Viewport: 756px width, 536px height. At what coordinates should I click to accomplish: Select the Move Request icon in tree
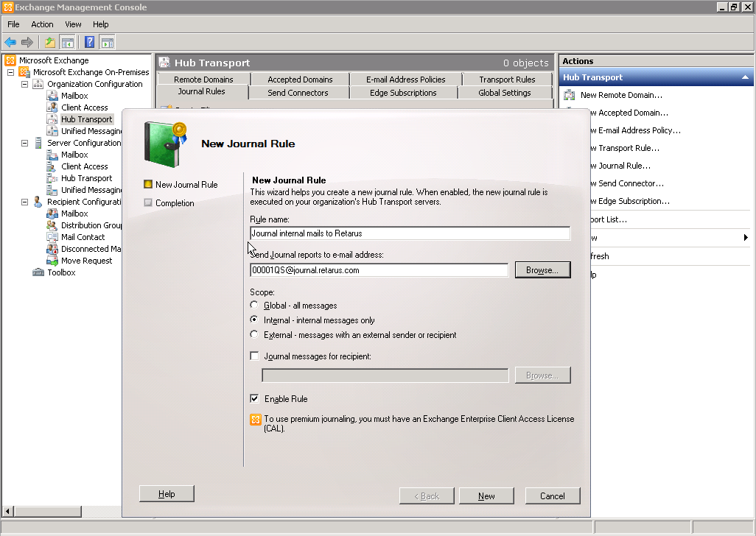pos(52,261)
